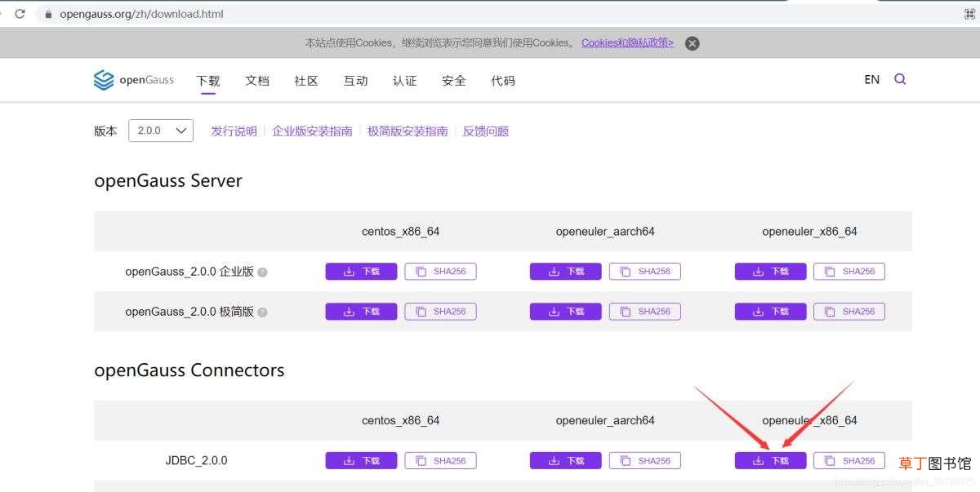
Task: Click the openGauss_2.0.0 企业版 row label
Action: point(189,272)
